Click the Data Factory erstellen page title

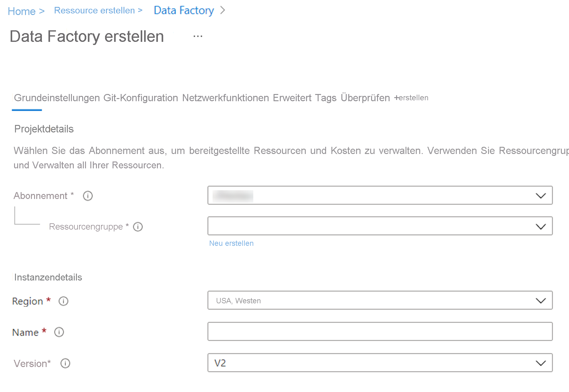pyautogui.click(x=87, y=36)
